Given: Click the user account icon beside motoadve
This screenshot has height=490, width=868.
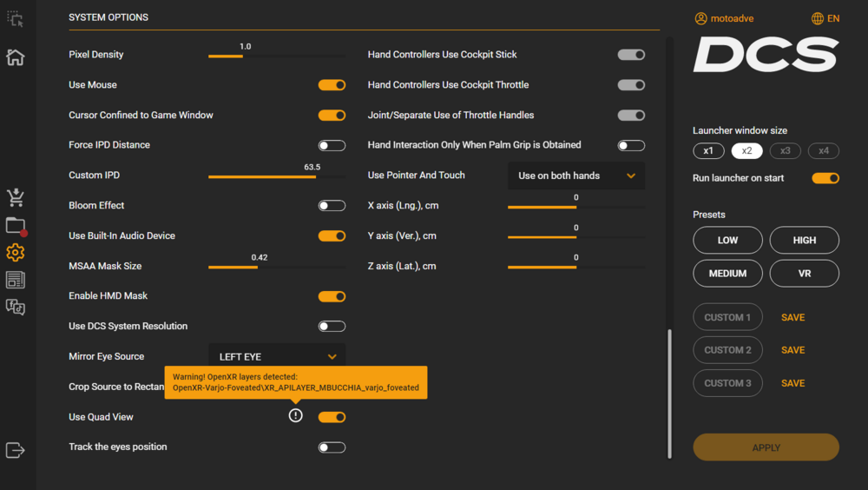Looking at the screenshot, I should click(700, 18).
